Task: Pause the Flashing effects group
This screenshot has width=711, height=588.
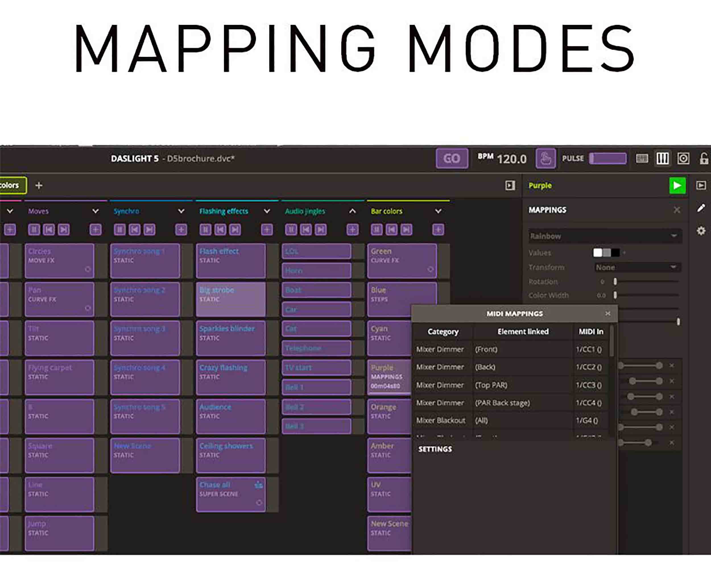Action: (205, 230)
